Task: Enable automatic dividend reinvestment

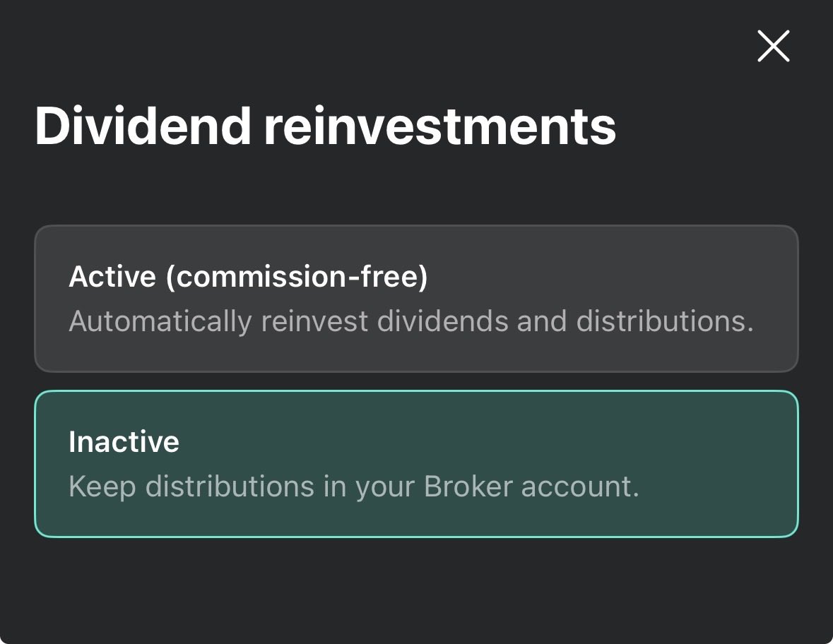Action: 416,299
